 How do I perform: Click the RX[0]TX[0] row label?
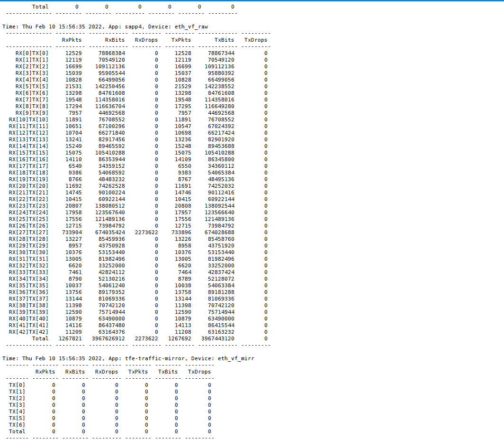tap(32, 54)
